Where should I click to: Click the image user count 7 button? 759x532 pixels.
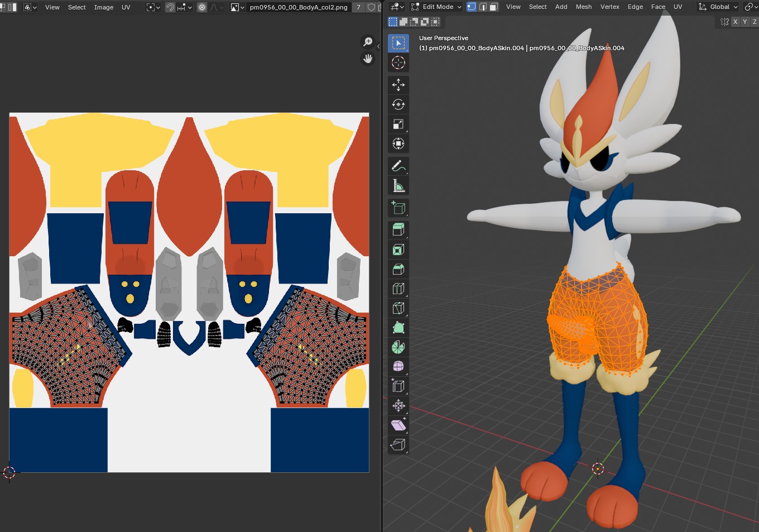point(358,7)
